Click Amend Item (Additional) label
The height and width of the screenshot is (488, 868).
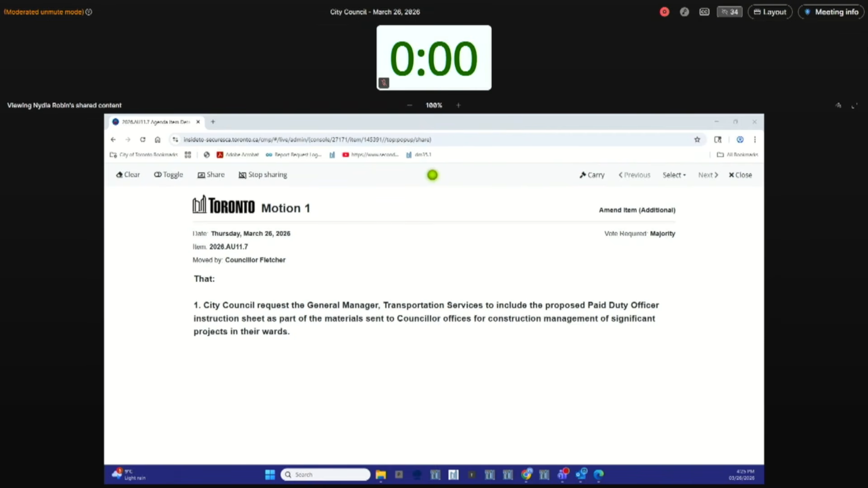tap(637, 210)
